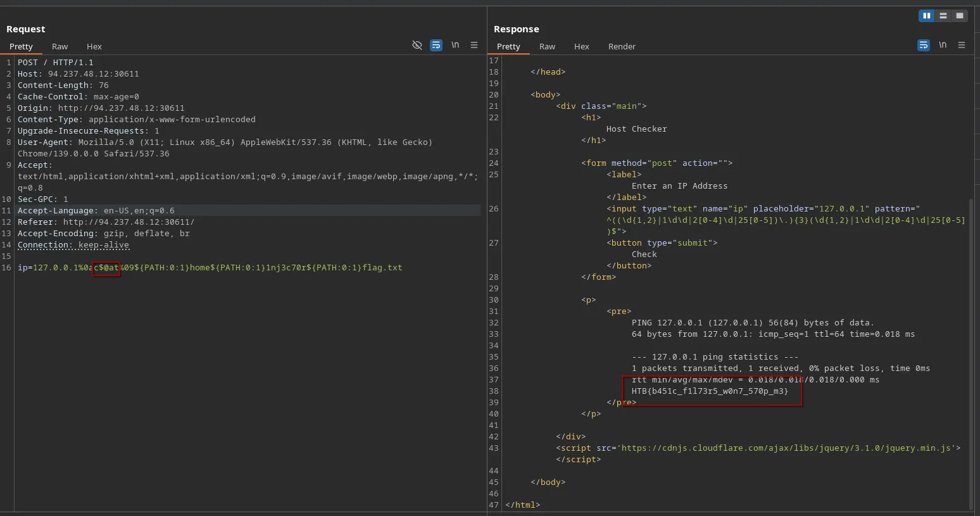Select the top-bottom split layout icon
This screenshot has width=980, height=516.
(x=943, y=16)
